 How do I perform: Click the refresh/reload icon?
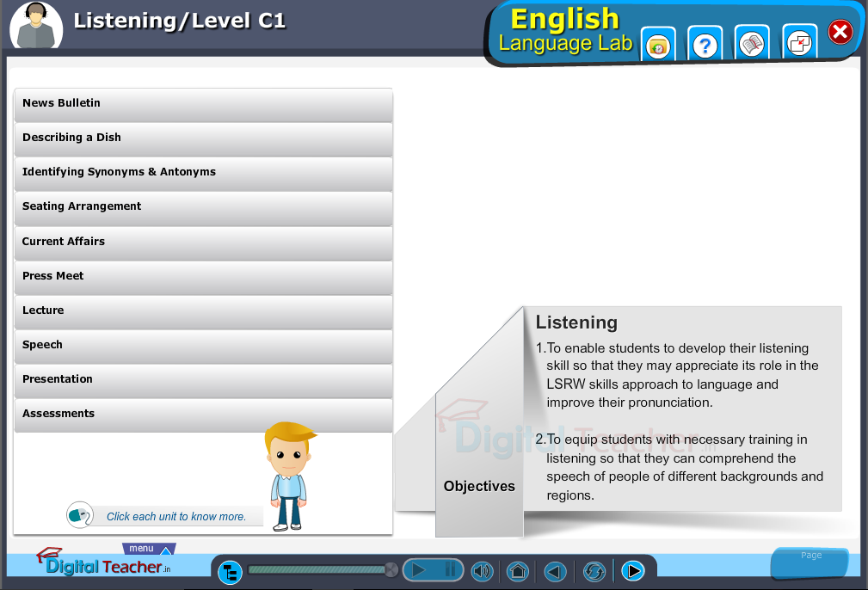click(594, 571)
